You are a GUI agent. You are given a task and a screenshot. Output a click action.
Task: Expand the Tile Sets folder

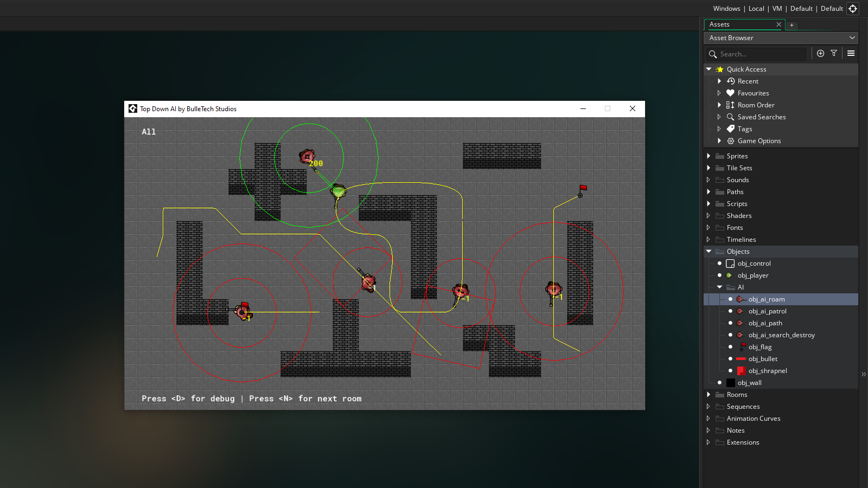(x=709, y=168)
